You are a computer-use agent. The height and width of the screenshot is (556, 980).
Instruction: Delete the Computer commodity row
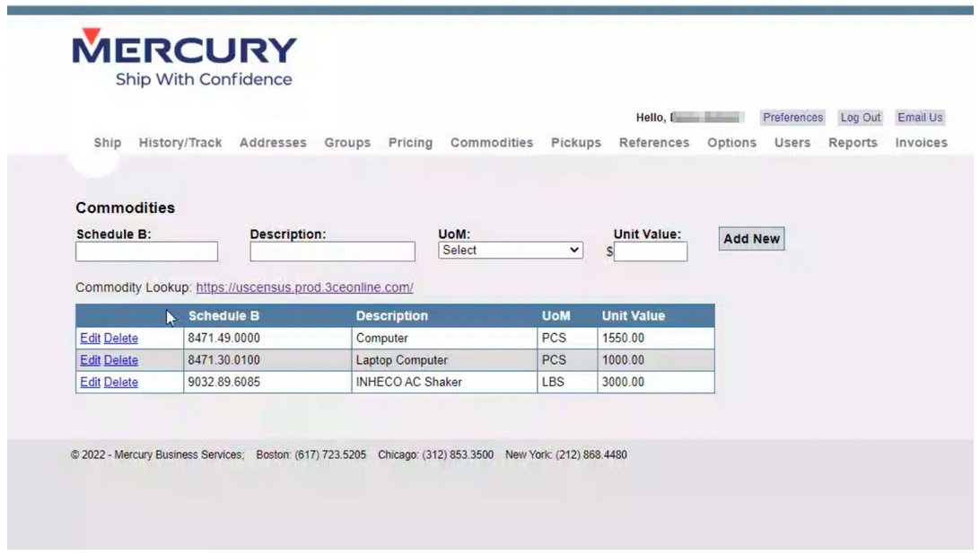[x=120, y=339]
